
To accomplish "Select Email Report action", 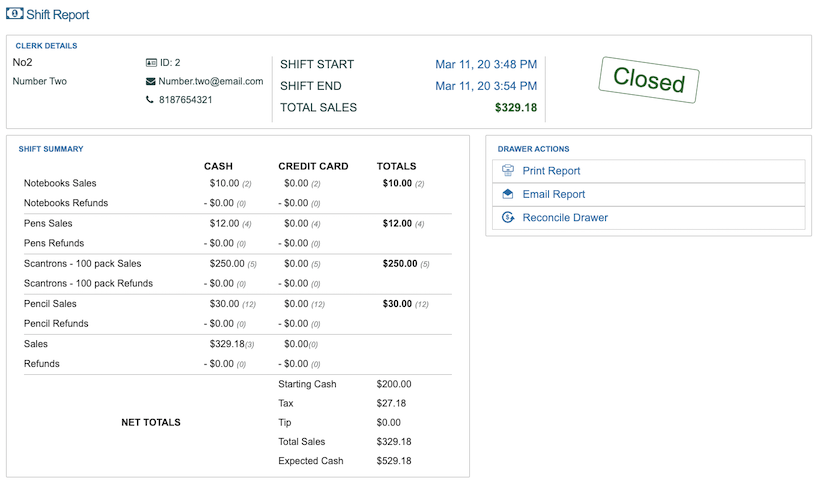I will tap(553, 194).
